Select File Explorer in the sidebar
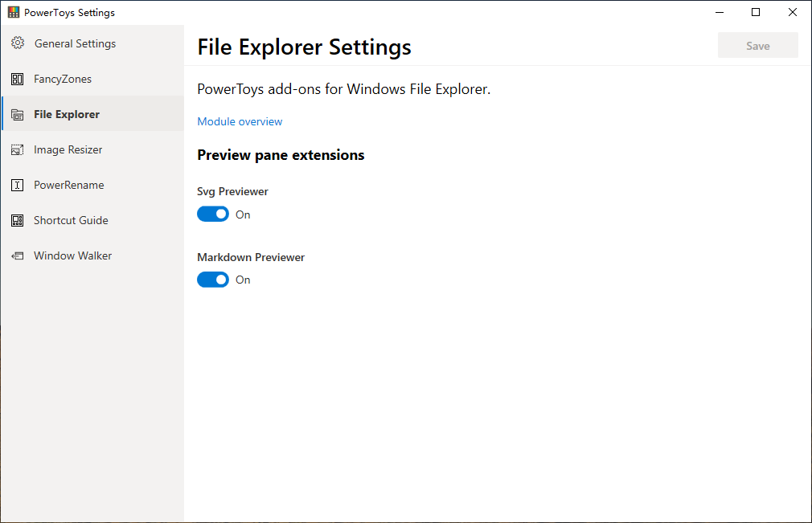This screenshot has height=523, width=812. 92,114
